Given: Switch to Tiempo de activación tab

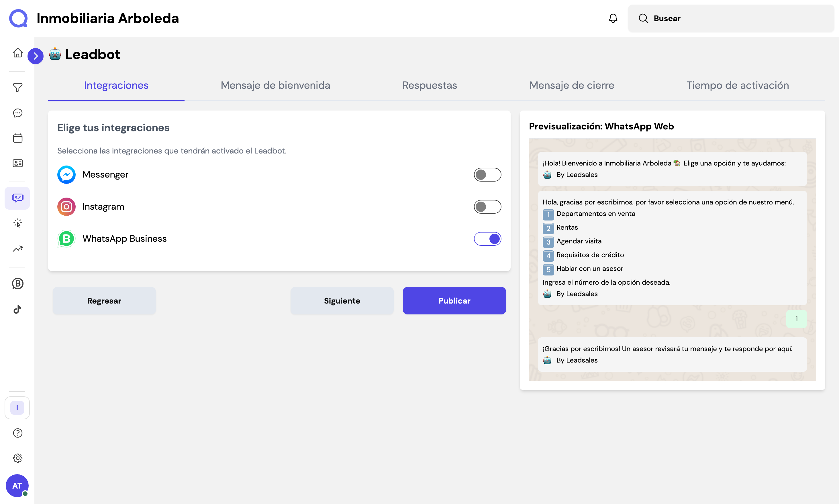Looking at the screenshot, I should (x=737, y=85).
